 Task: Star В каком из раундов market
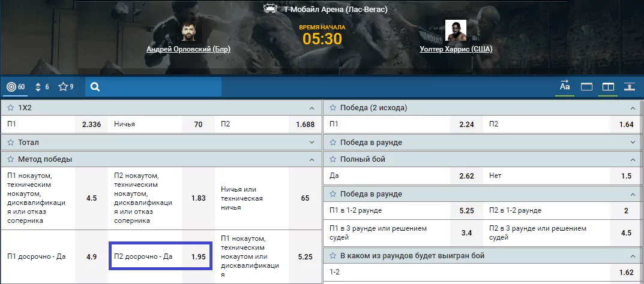333,256
